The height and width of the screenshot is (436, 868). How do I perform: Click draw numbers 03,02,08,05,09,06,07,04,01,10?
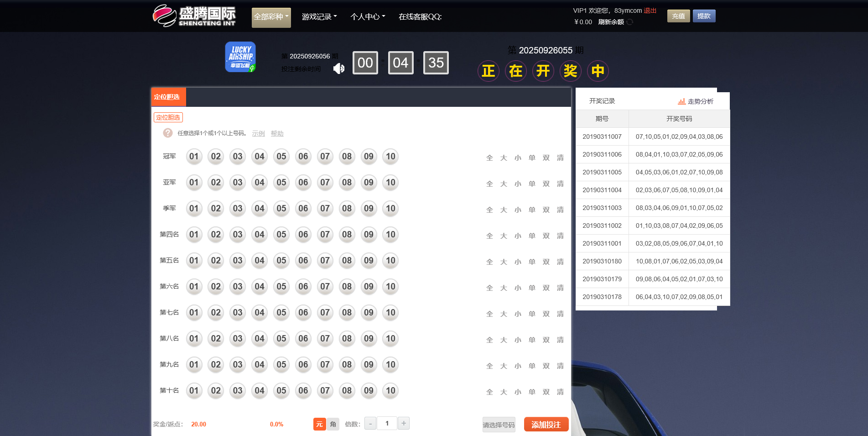(679, 243)
